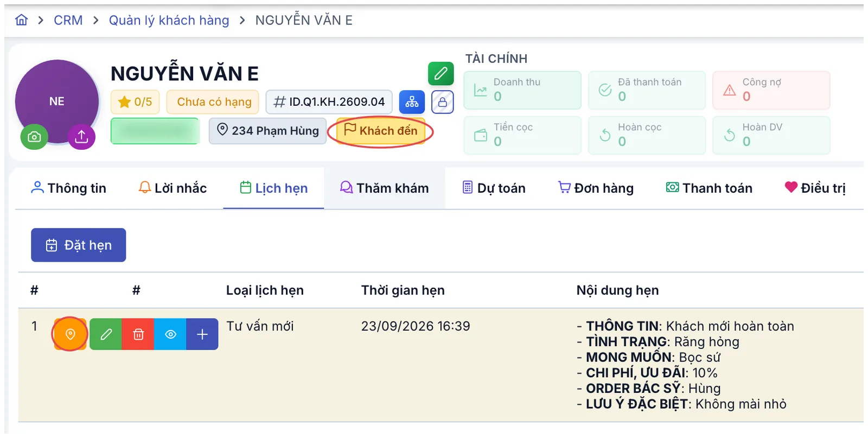Click the ID.Q1.KH.2609.04 customer code badge
Viewport: 868px width, 438px height.
point(329,102)
